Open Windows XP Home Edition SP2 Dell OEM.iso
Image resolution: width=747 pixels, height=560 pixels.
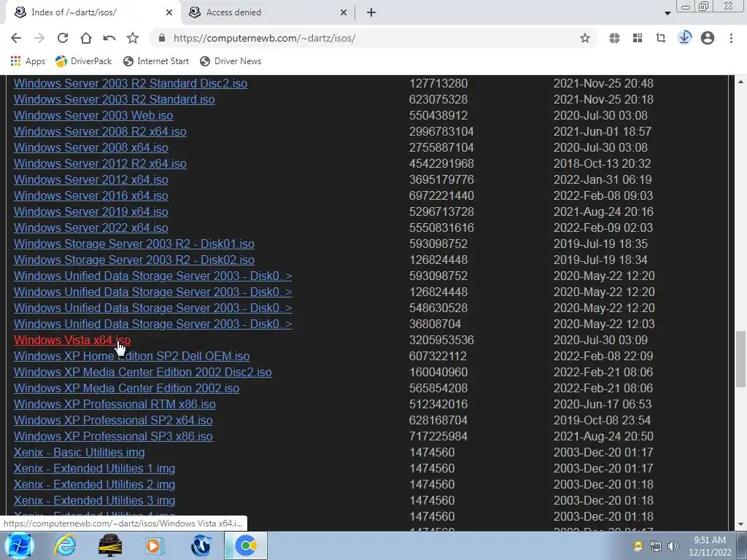[131, 356]
